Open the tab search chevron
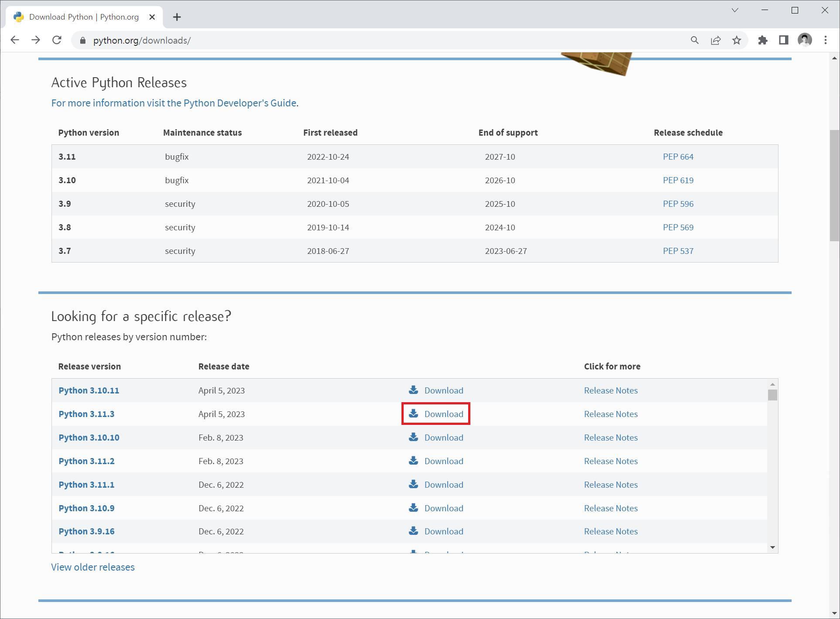 735,10
